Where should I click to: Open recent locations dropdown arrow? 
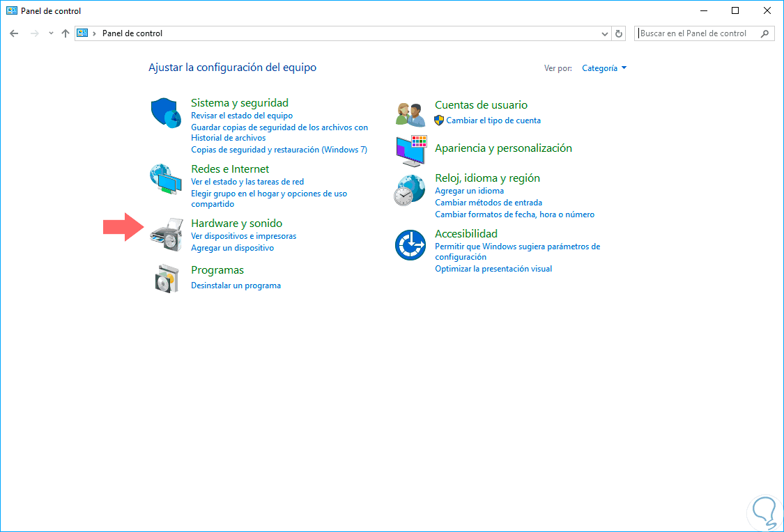(x=50, y=33)
